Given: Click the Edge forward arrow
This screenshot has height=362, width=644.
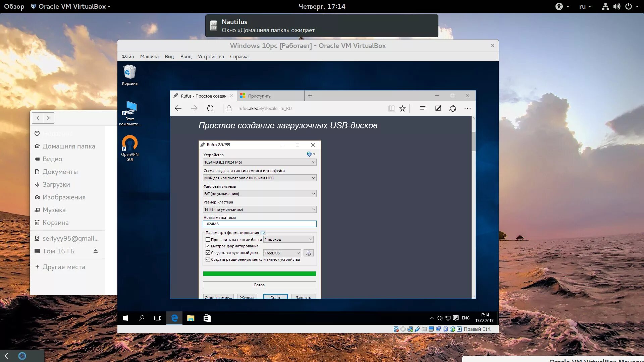Looking at the screenshot, I should click(194, 108).
